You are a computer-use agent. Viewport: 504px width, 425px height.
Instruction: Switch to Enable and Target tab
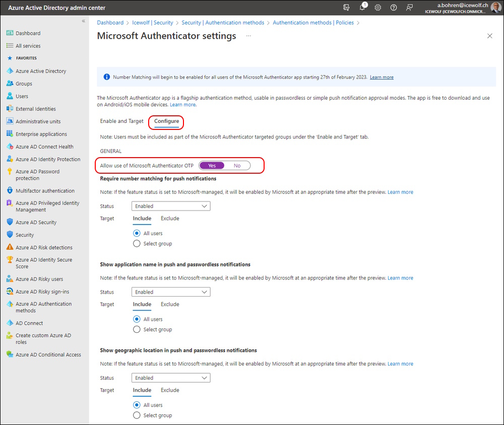coord(121,121)
